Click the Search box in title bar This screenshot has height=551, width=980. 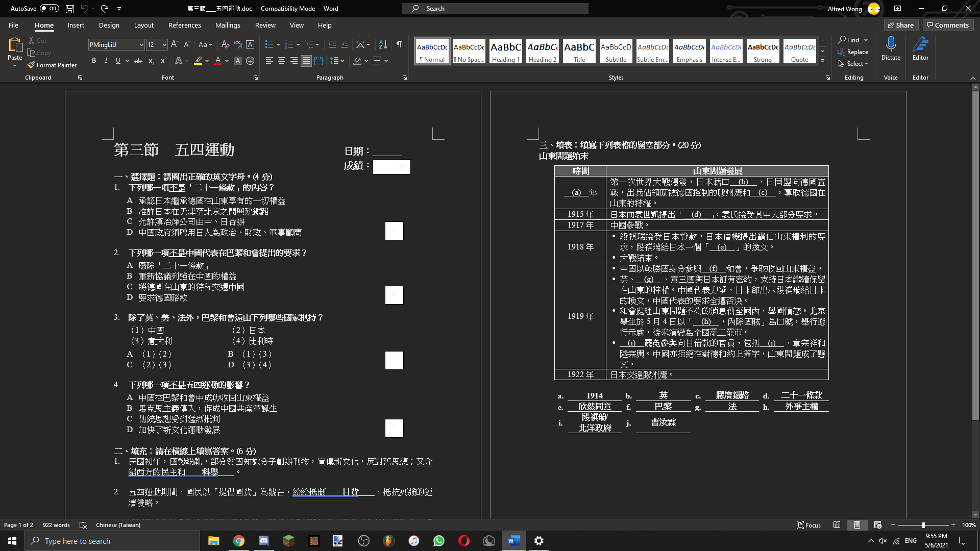pyautogui.click(x=495, y=9)
